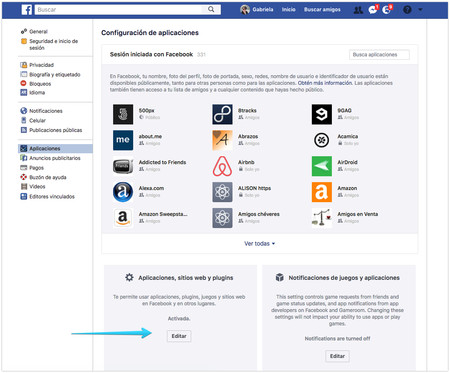Screen dimensions: 450x373
Task: Click the search magnifier icon
Action: pos(211,9)
